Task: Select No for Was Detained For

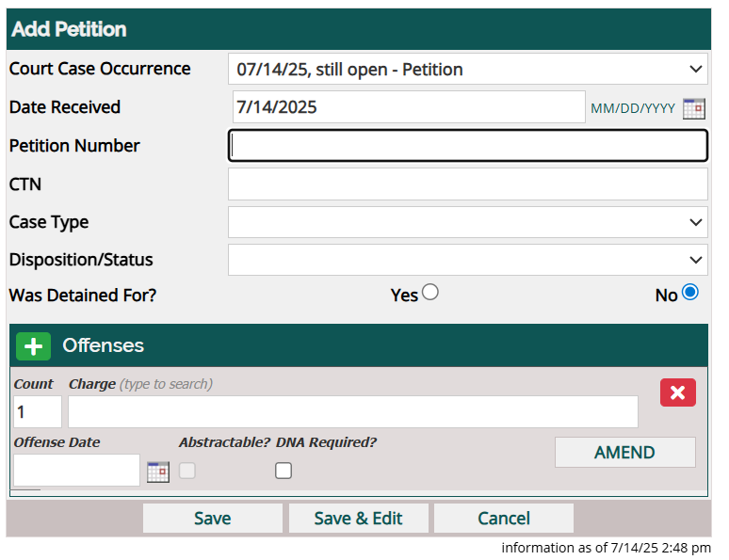Action: tap(690, 293)
